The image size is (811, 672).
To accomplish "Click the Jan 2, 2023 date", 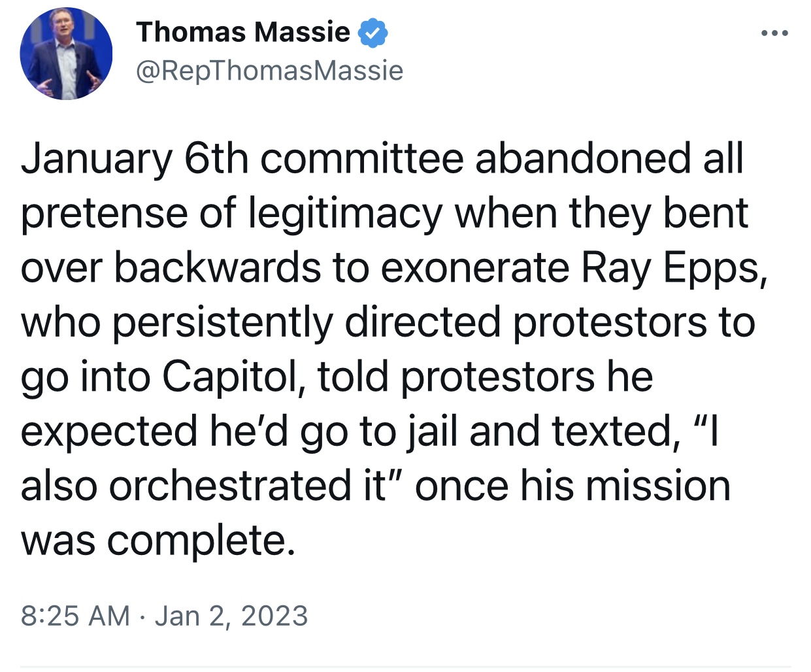I will pos(231,616).
